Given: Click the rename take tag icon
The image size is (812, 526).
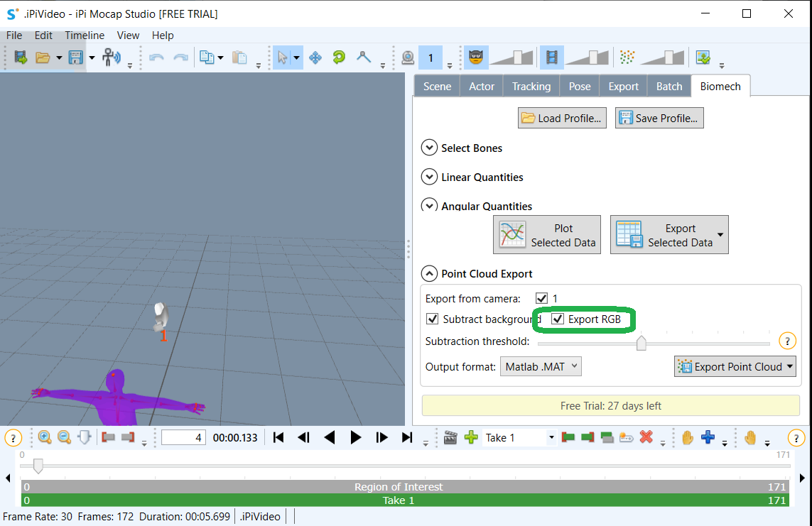Looking at the screenshot, I should click(626, 438).
